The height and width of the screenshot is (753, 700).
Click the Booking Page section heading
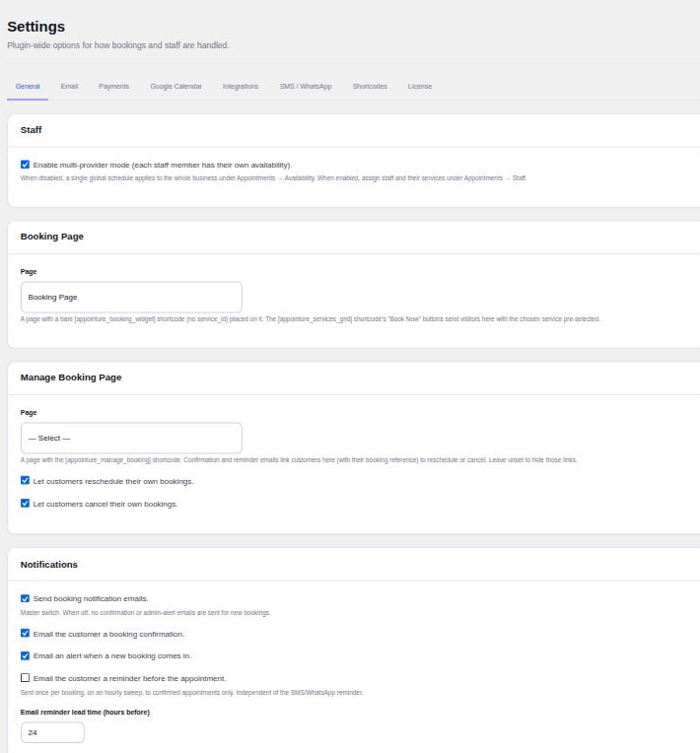(x=52, y=237)
